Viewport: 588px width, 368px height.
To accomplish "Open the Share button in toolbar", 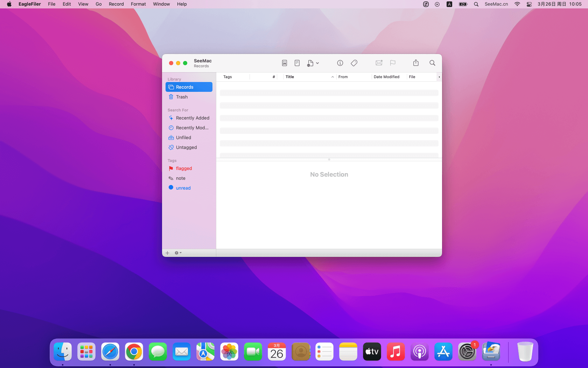I will (x=416, y=63).
